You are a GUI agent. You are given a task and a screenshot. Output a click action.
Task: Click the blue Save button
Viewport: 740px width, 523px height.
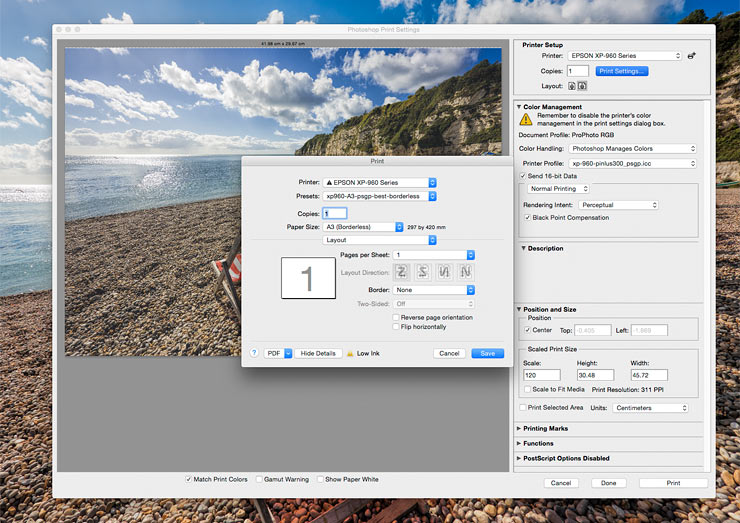(488, 353)
